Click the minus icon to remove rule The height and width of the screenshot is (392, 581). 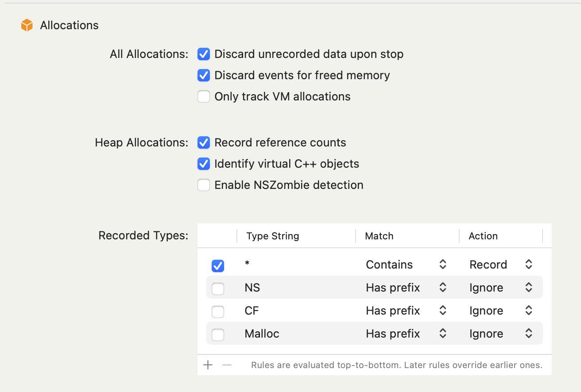(227, 365)
